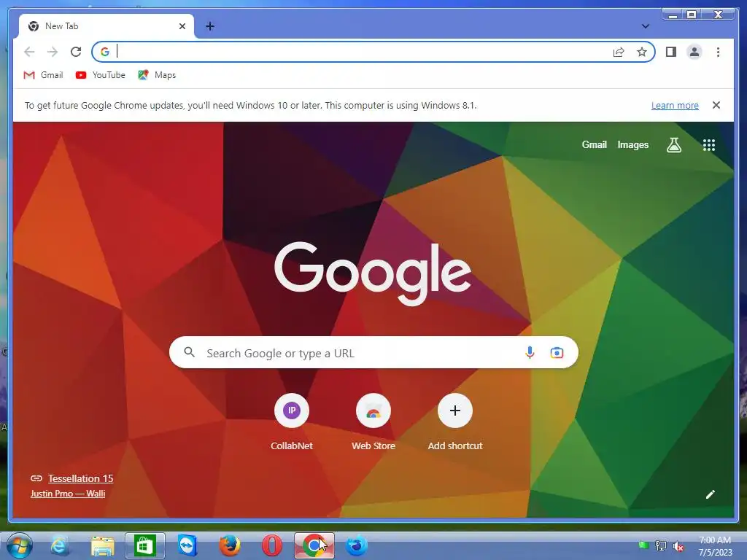Share this page via share icon

coord(619,52)
